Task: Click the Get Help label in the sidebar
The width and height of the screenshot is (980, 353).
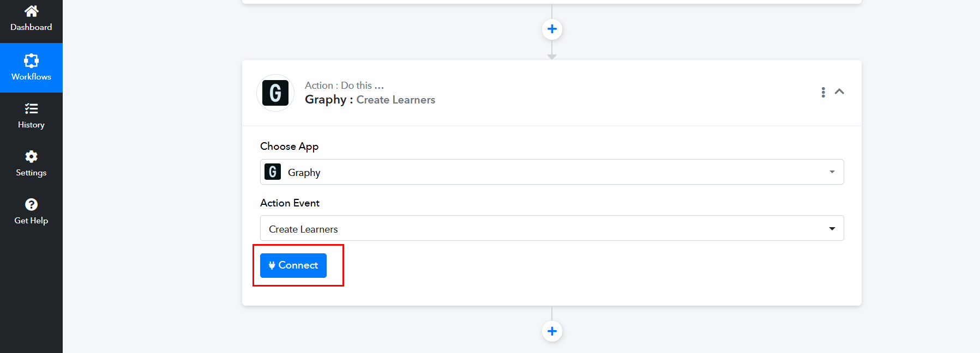Action: tap(31, 221)
